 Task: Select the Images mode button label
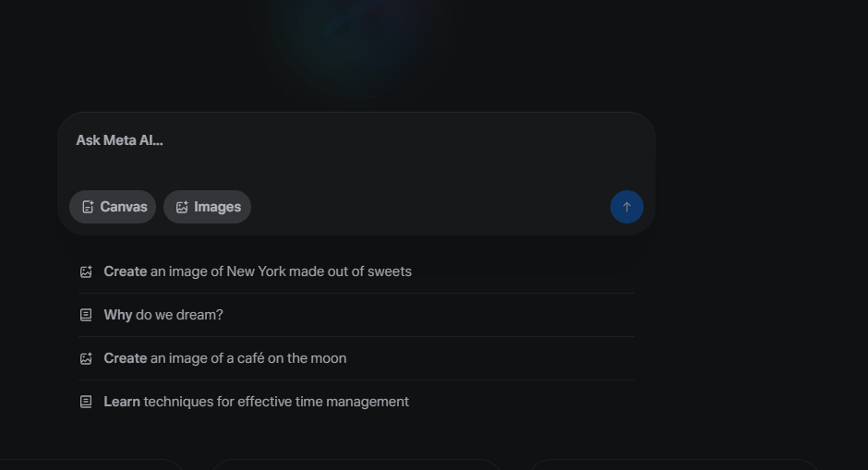click(217, 207)
